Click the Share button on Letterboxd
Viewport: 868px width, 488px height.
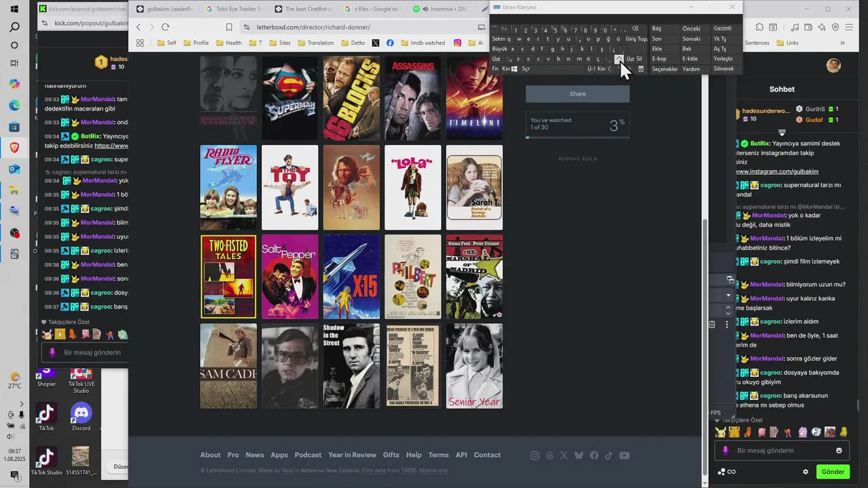pyautogui.click(x=578, y=94)
